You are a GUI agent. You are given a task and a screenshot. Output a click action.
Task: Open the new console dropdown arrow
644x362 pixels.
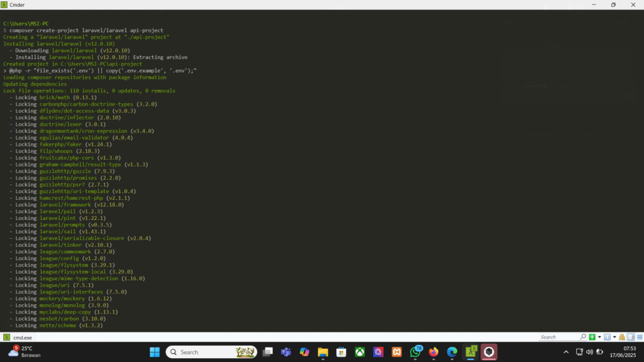599,337
